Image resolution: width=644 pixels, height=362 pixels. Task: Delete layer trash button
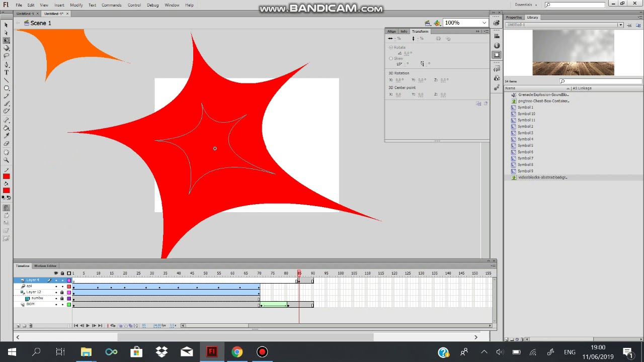30,325
